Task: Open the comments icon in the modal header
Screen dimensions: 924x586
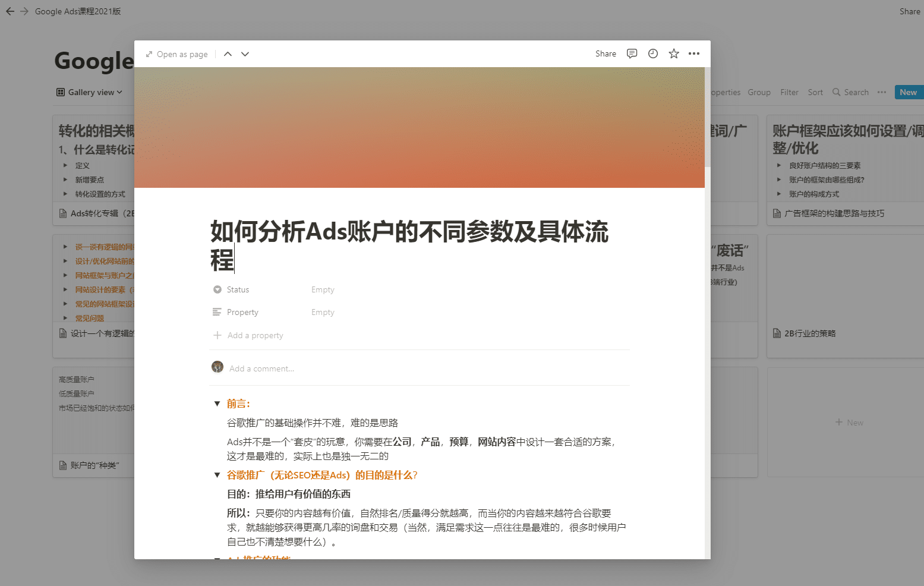Action: click(632, 53)
